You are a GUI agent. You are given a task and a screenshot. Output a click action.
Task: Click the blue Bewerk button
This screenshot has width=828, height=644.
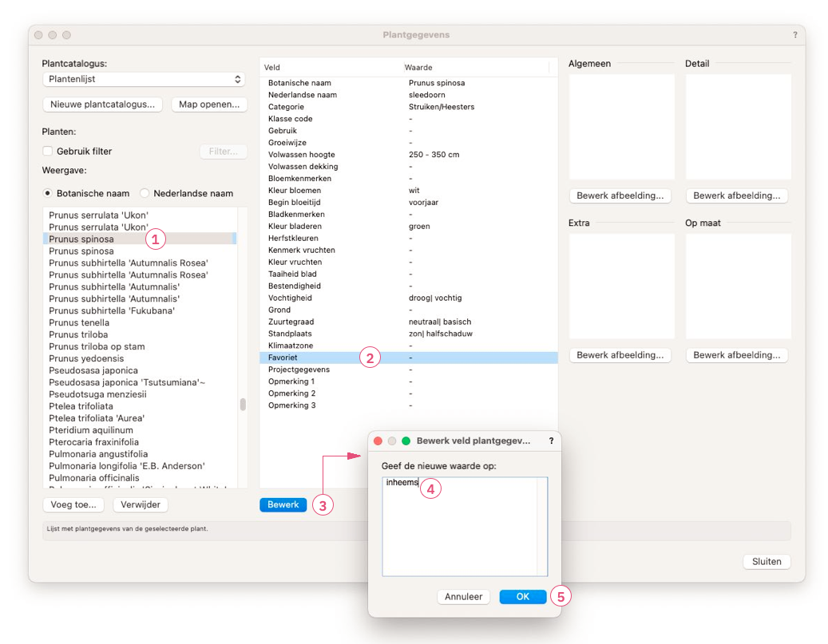[283, 504]
